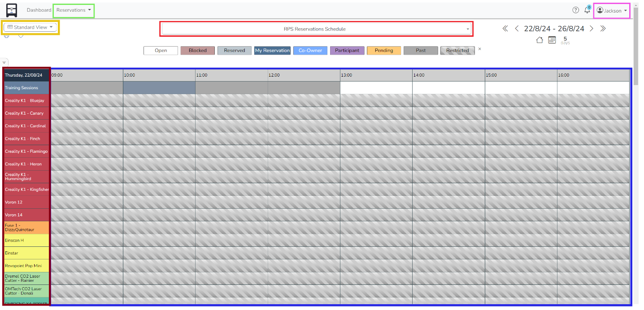Viewport: 644px width, 310px height.
Task: Click the home icon under the date range
Action: click(540, 40)
